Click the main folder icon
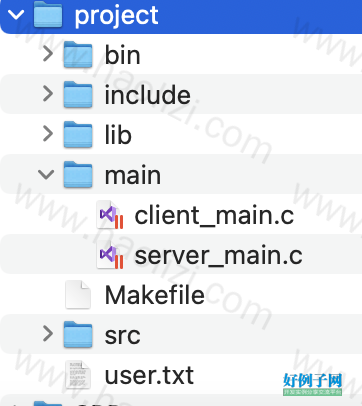This screenshot has height=406, width=362. pos(78,174)
